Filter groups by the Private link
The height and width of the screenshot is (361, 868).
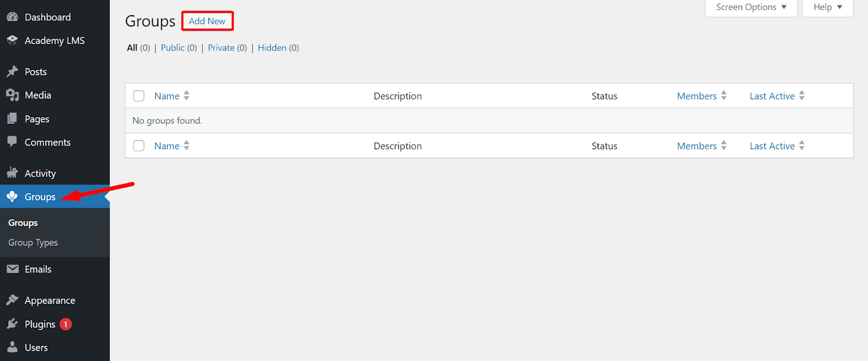(x=221, y=48)
